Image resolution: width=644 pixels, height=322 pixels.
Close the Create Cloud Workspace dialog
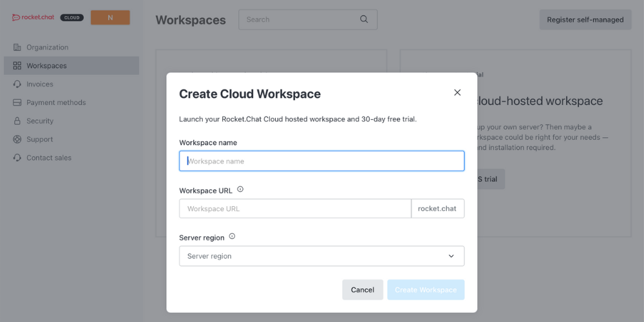click(457, 93)
